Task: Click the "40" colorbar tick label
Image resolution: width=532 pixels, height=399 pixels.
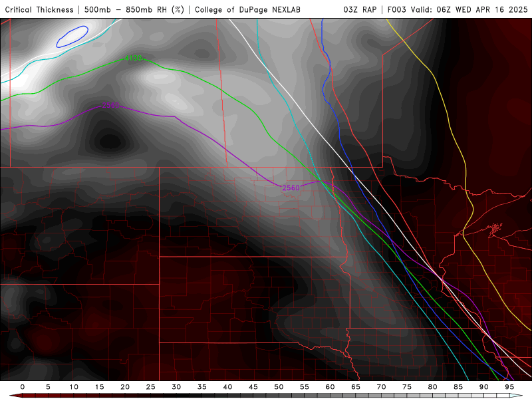Action: click(227, 387)
